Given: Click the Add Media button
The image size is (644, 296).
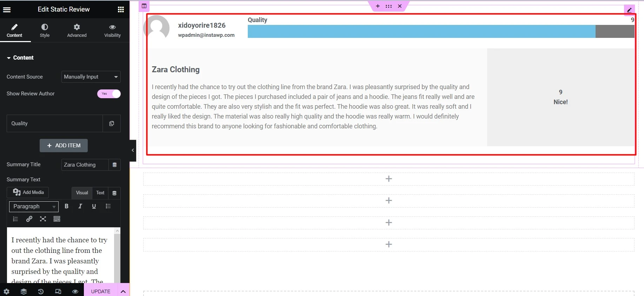Looking at the screenshot, I should 28,192.
